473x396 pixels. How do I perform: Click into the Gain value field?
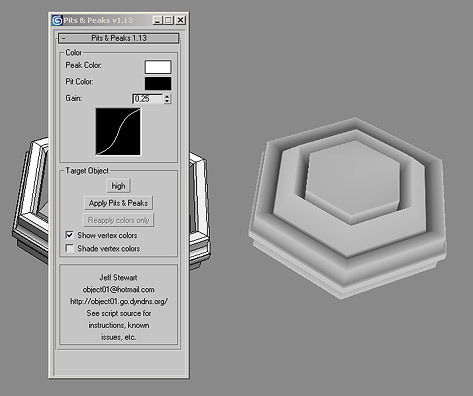[147, 99]
